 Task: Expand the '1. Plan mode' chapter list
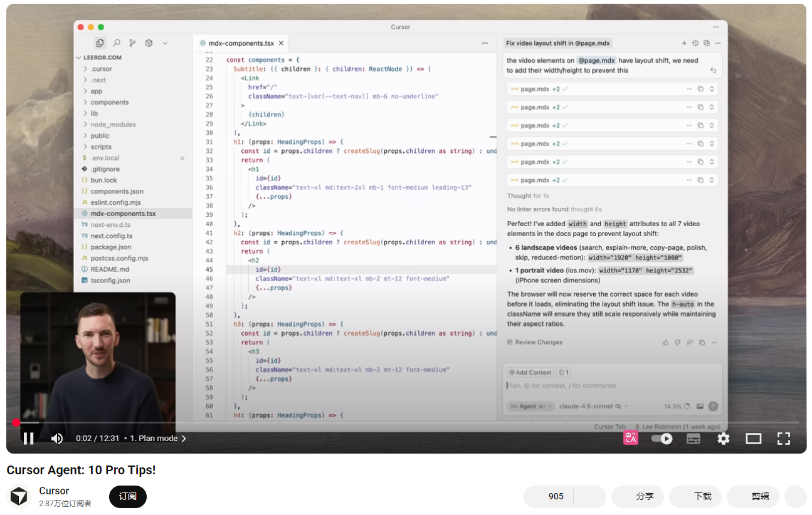tap(158, 439)
